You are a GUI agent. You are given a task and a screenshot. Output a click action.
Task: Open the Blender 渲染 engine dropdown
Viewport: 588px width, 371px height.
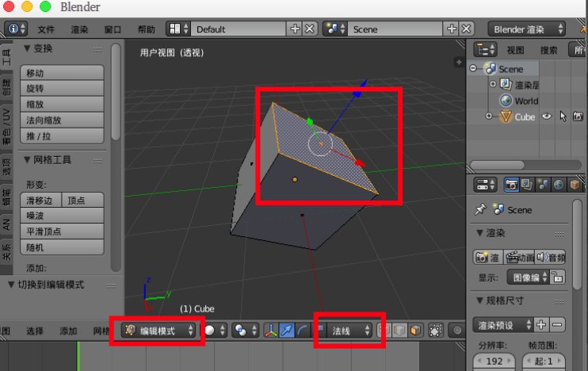pos(526,29)
